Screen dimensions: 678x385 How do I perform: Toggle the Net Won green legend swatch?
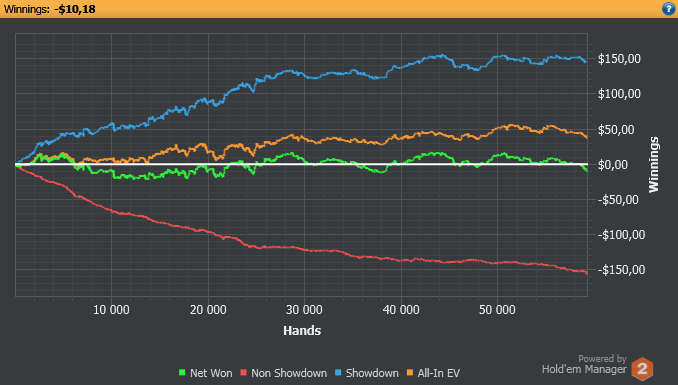pyautogui.click(x=182, y=372)
